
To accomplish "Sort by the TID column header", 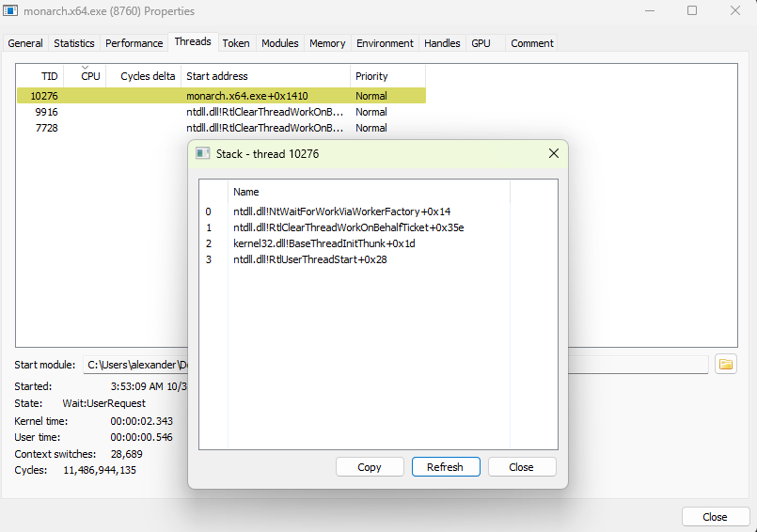I will [49, 76].
